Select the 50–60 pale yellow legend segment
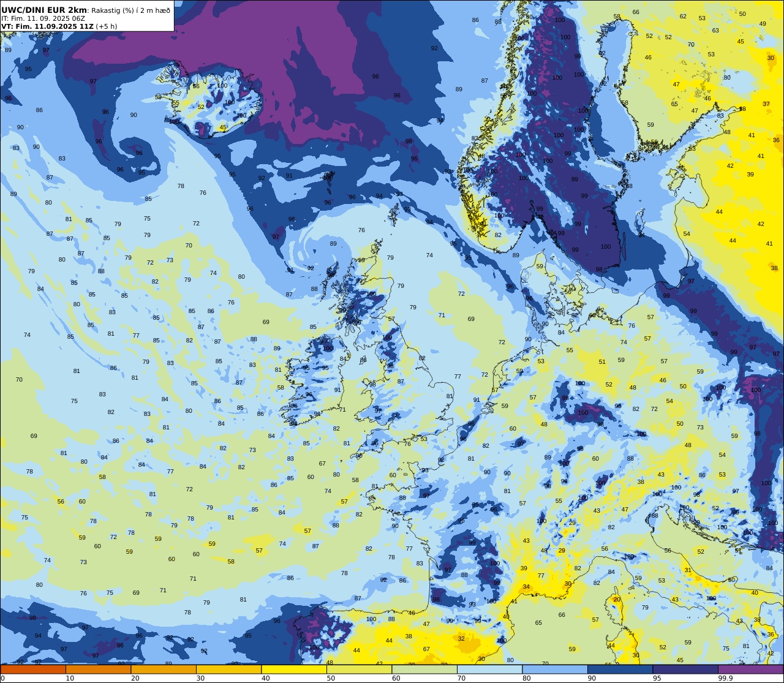Viewport: 784px width, 683px height. click(x=359, y=670)
